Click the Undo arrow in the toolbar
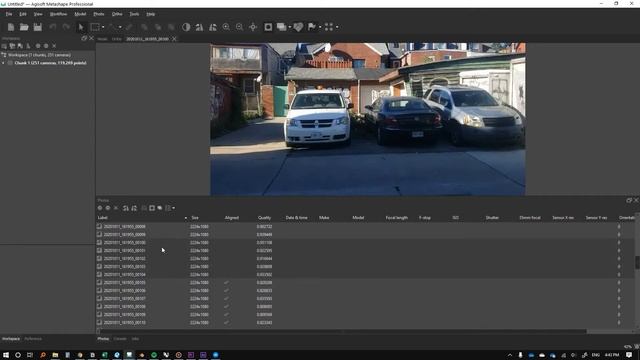 point(53,27)
